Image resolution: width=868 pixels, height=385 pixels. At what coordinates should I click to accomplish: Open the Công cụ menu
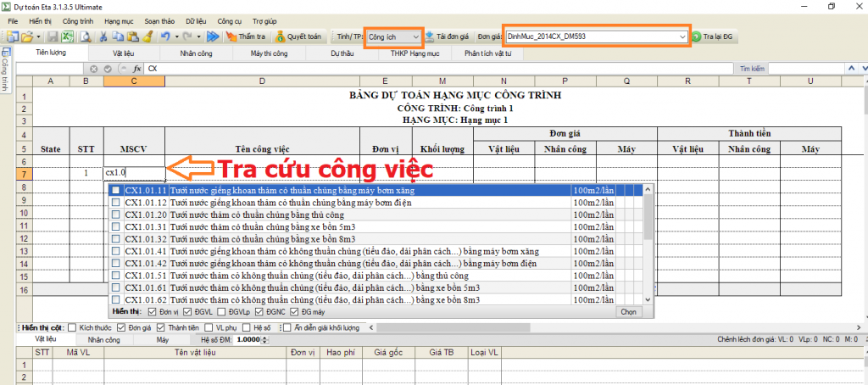pyautogui.click(x=229, y=21)
